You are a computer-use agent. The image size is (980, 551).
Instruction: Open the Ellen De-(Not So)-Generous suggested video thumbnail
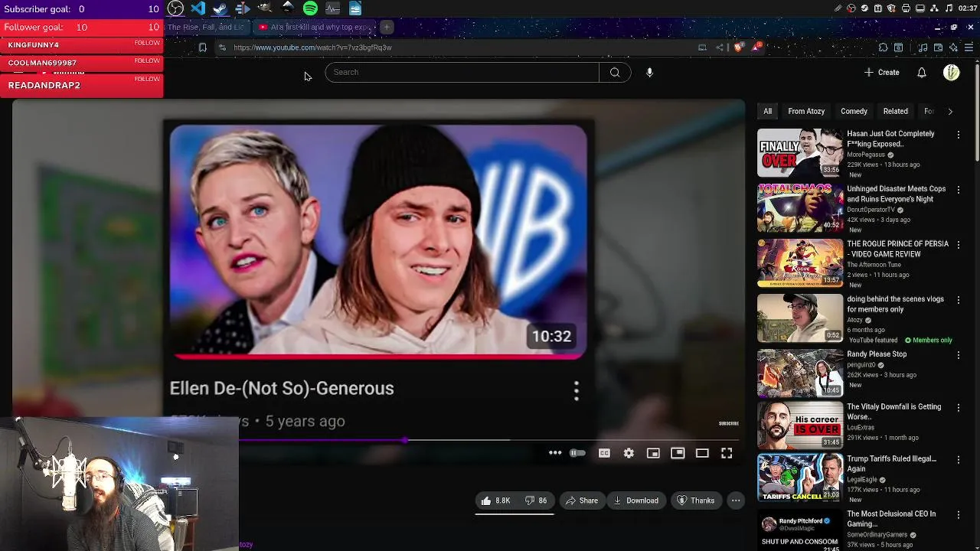pyautogui.click(x=378, y=242)
